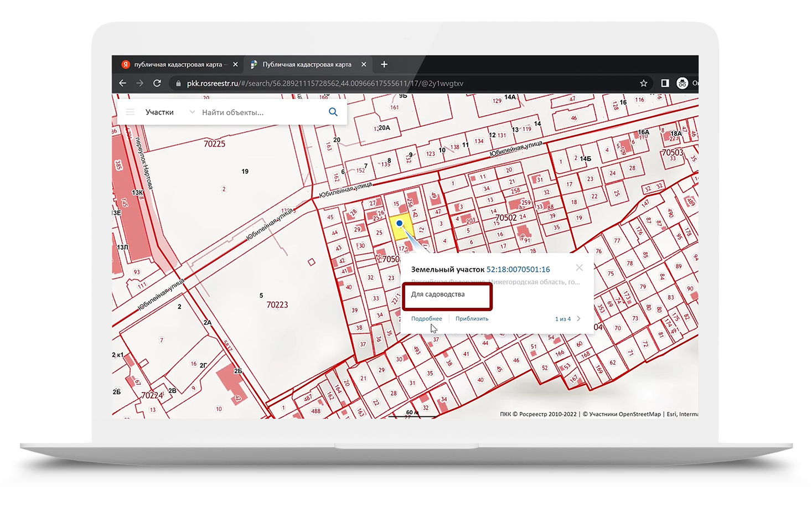Open cadastral number 52:18:0070501:16 link

(518, 270)
